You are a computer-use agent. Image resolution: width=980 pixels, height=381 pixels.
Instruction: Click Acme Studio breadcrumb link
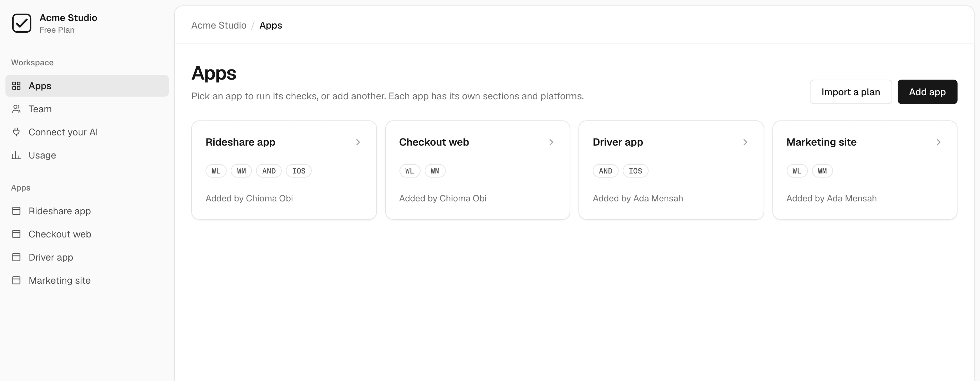tap(219, 26)
